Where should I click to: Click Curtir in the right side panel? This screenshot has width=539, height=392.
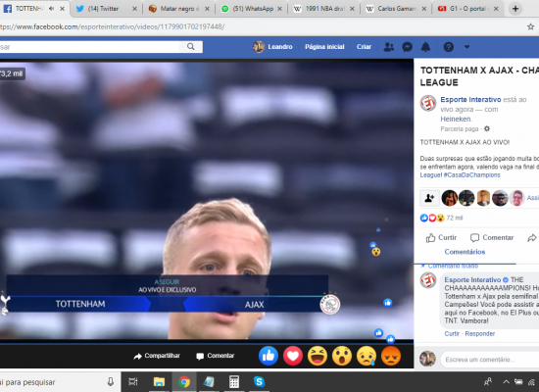coord(441,237)
